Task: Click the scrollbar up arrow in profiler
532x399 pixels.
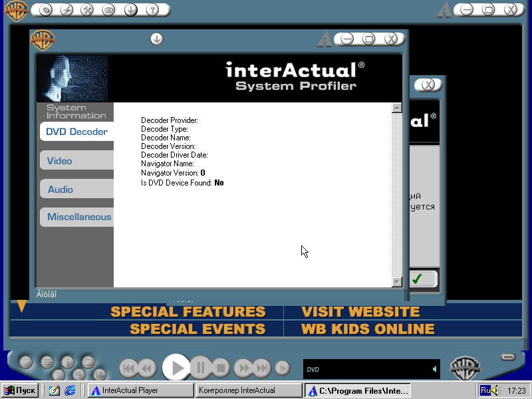Action: [x=396, y=108]
